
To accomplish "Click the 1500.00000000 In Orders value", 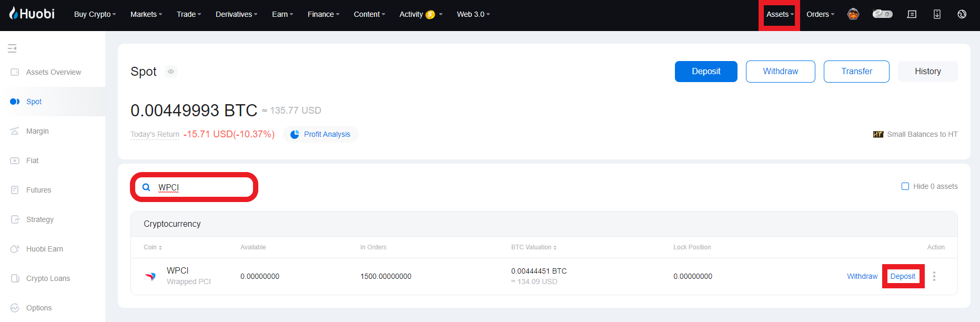I will point(386,276).
